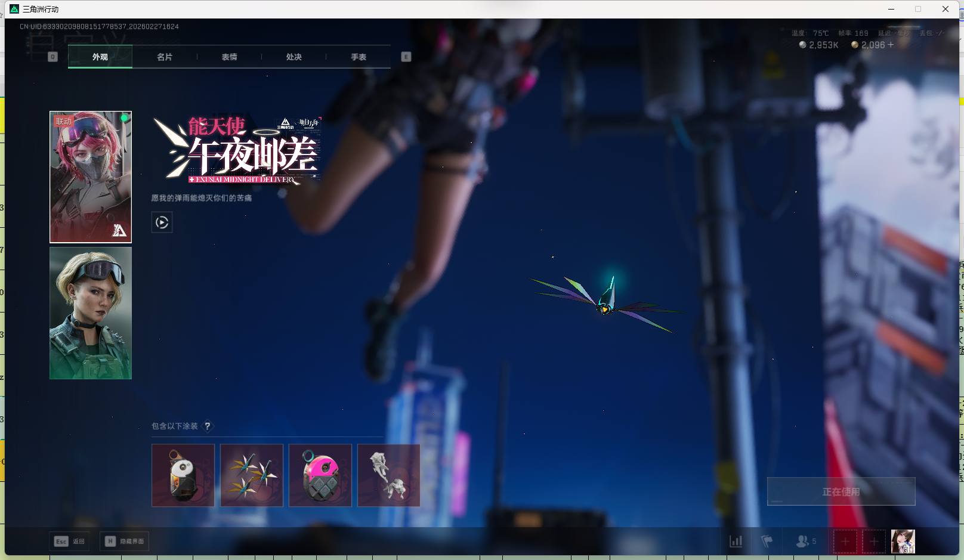Select the throwing stars skin item
The height and width of the screenshot is (560, 964).
(252, 475)
